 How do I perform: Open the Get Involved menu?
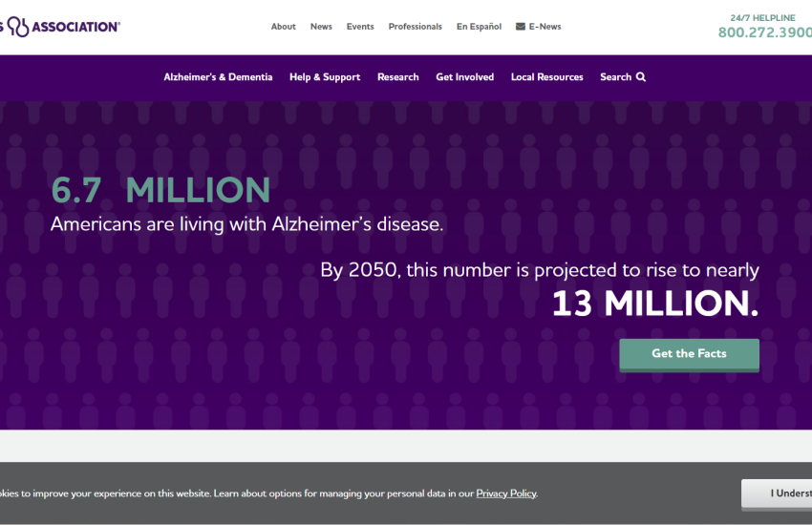465,77
